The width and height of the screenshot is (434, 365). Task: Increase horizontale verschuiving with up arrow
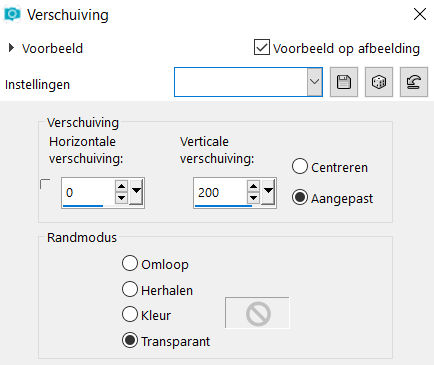tap(122, 186)
